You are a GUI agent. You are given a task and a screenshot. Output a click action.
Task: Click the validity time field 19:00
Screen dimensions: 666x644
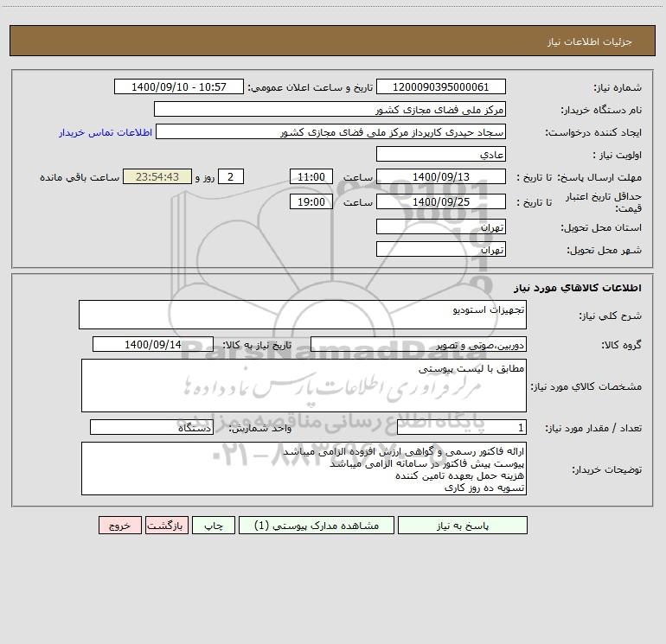pos(311,201)
